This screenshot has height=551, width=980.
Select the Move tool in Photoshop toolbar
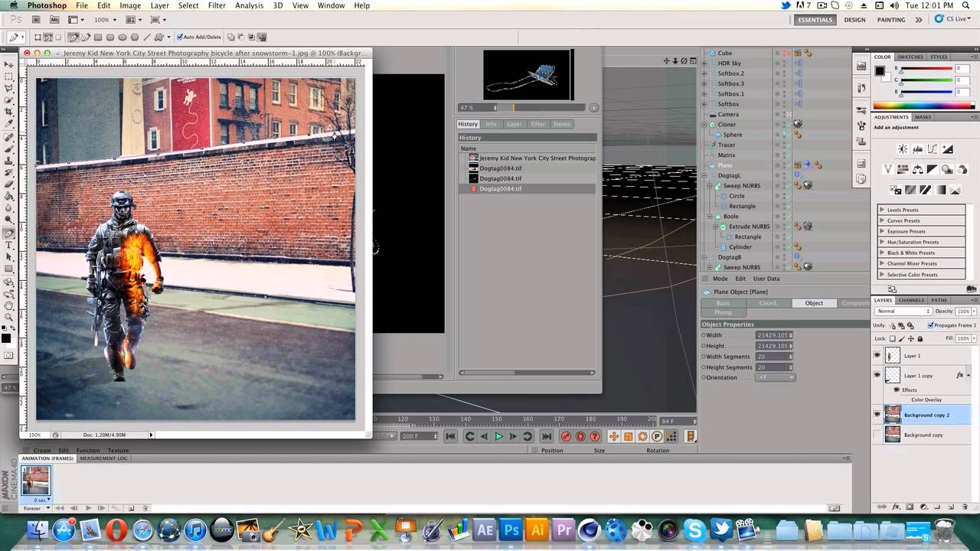[9, 66]
